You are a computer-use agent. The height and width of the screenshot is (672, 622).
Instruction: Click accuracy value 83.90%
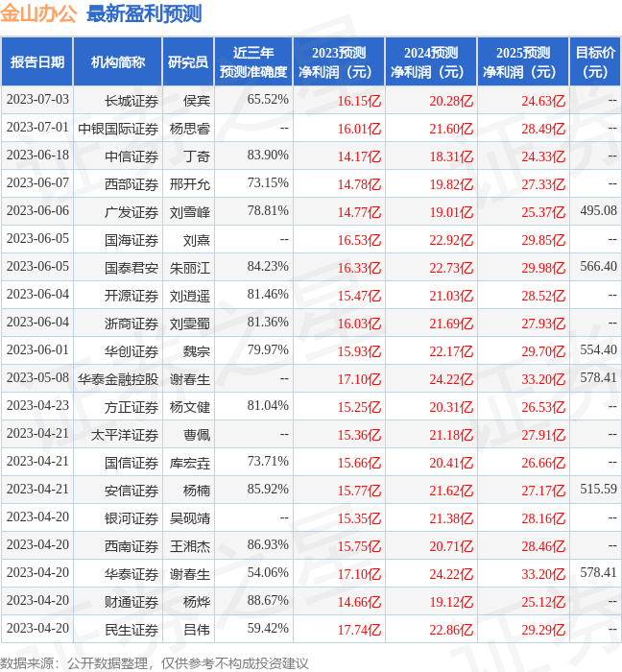(x=268, y=156)
